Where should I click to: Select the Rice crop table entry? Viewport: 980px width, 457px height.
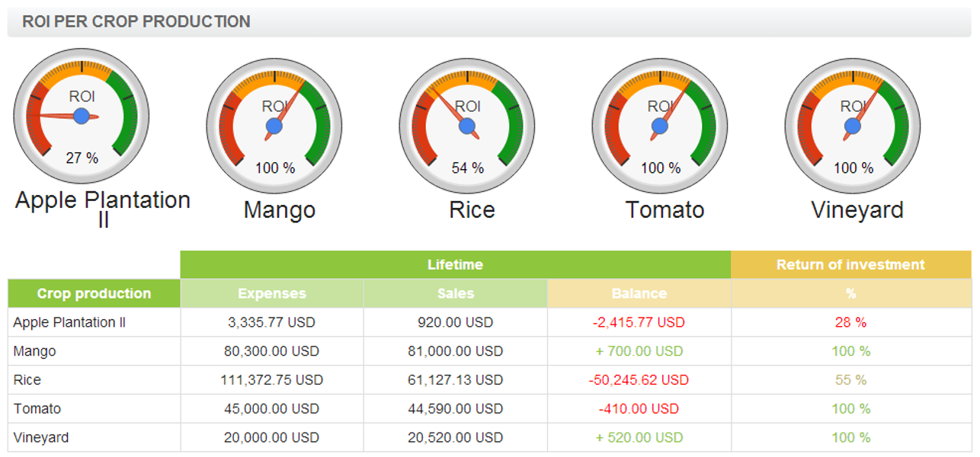(x=27, y=380)
